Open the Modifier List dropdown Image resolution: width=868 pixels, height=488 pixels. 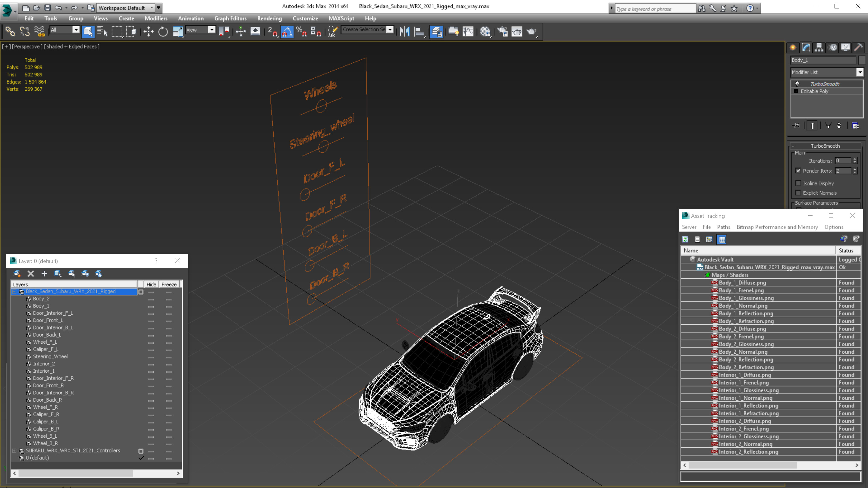tap(860, 72)
